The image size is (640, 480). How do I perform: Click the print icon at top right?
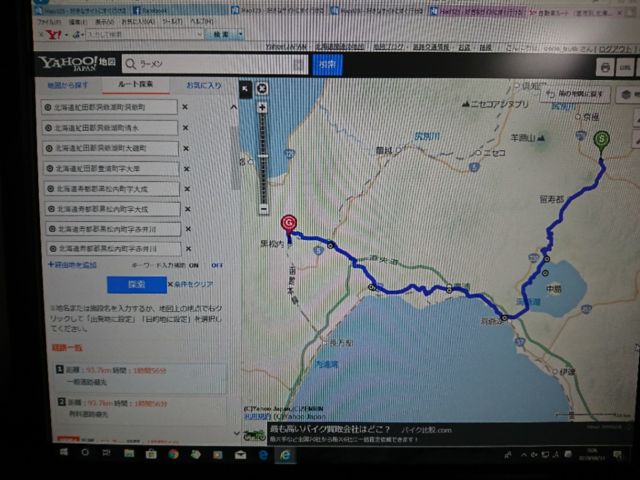click(x=605, y=66)
